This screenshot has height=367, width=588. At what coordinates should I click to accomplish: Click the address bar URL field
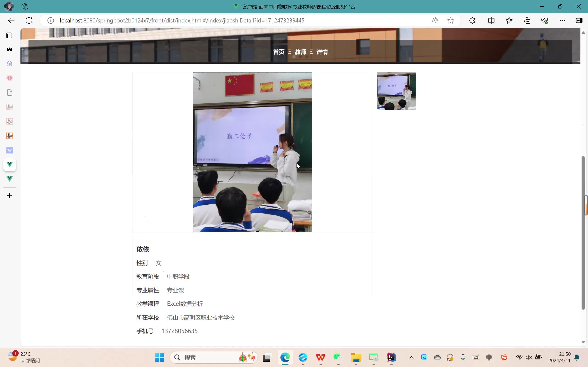tap(182, 20)
